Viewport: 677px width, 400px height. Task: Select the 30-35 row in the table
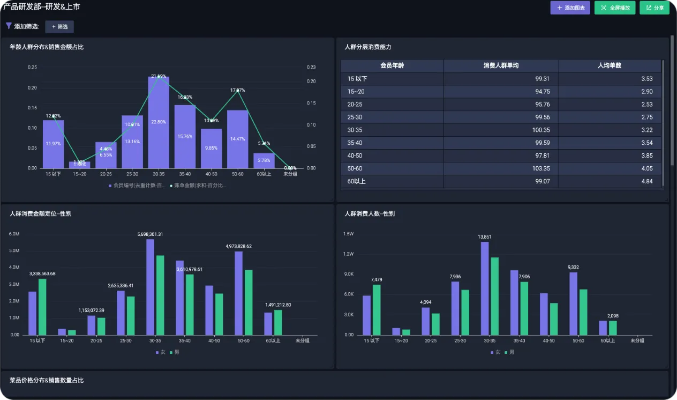[x=500, y=129]
